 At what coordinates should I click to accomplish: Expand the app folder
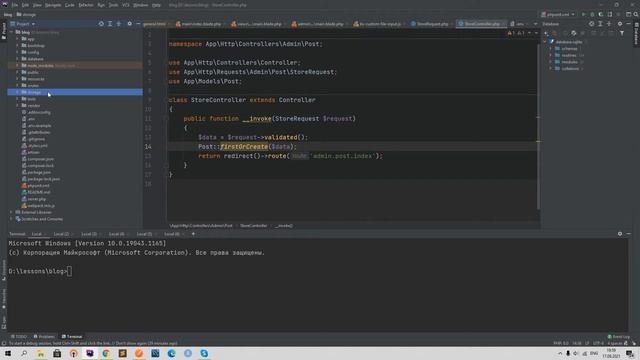tap(17, 39)
